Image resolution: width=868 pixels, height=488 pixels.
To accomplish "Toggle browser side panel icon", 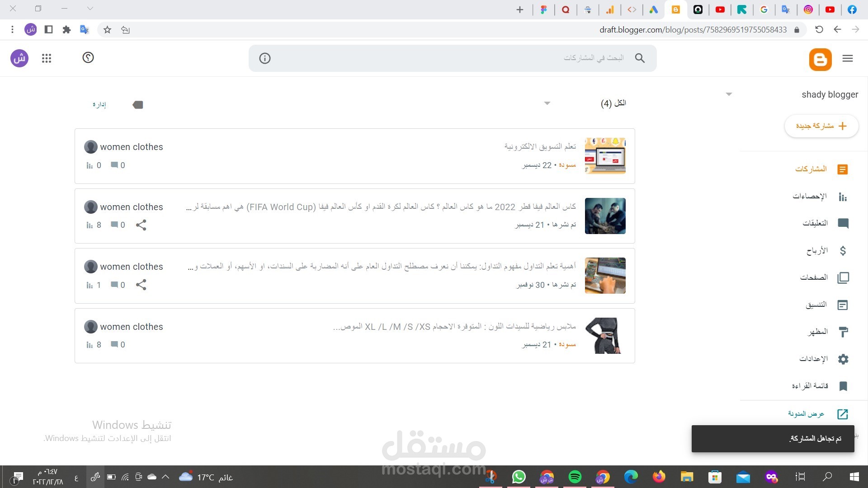I will click(48, 30).
